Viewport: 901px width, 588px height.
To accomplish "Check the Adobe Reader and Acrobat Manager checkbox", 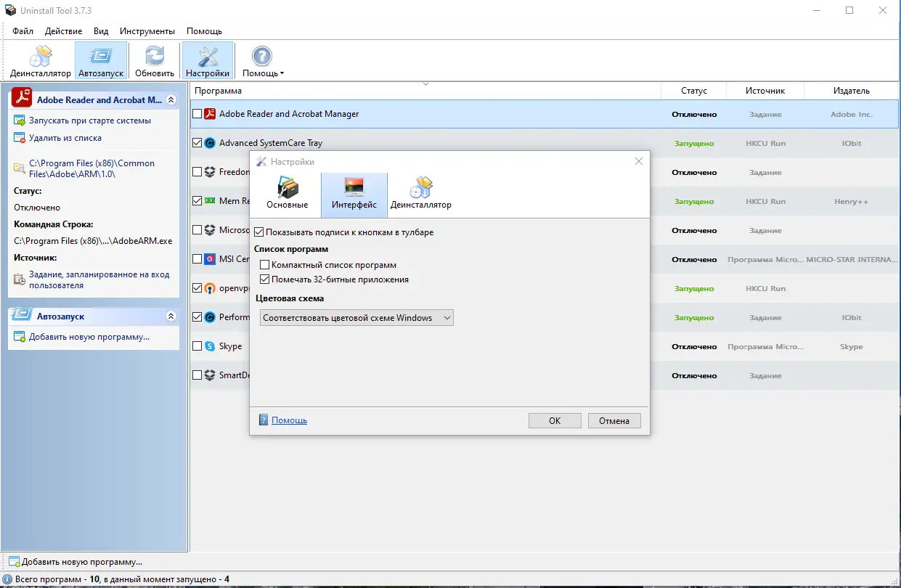I will [x=197, y=114].
